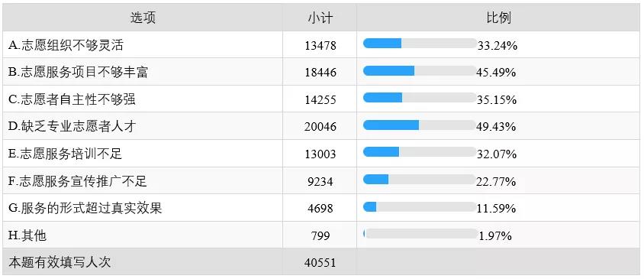The width and height of the screenshot is (644, 279).
Task: Click the 45.49% progress bar
Action: coord(420,71)
